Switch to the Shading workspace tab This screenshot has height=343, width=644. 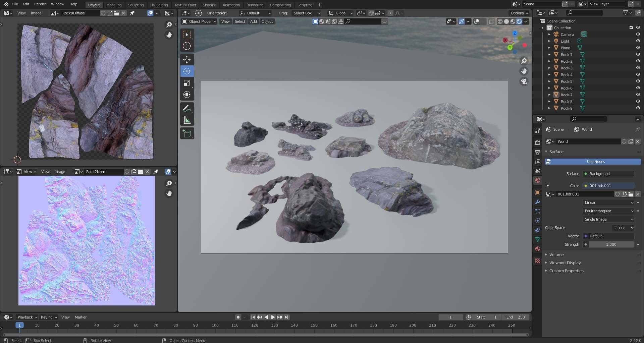(x=209, y=5)
